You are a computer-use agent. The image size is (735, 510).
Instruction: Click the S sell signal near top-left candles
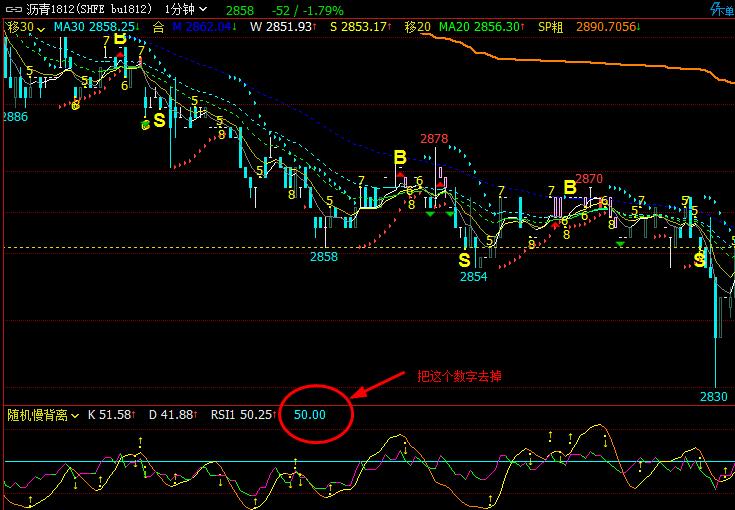[x=159, y=120]
